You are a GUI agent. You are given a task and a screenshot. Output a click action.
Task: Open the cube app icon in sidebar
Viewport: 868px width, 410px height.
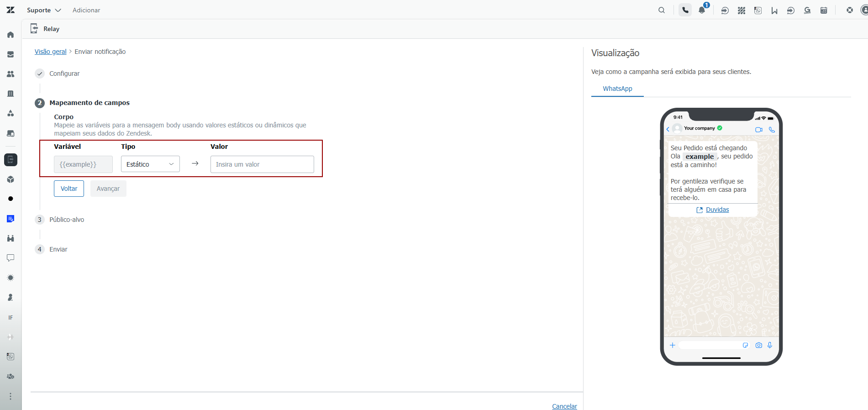(11, 179)
